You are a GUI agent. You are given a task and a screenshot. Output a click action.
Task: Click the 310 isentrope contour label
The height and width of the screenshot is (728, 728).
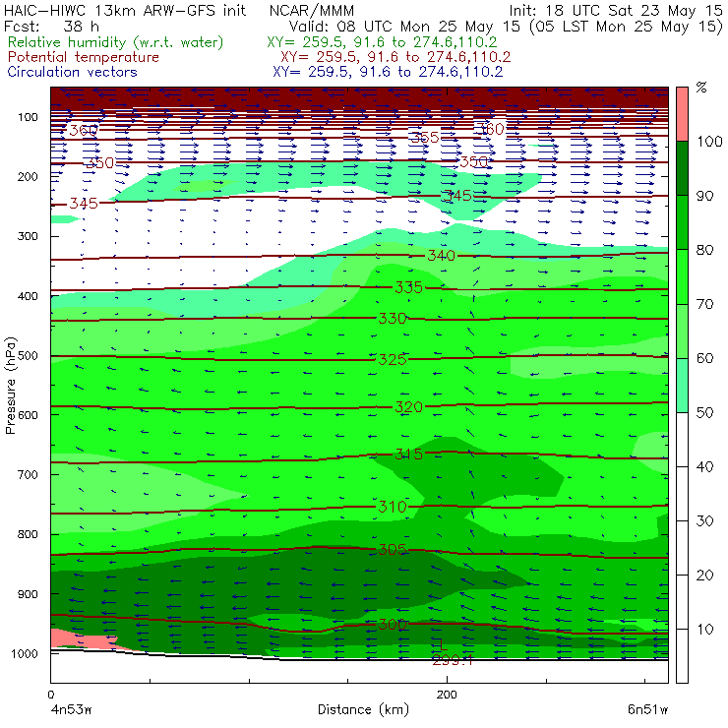click(393, 507)
